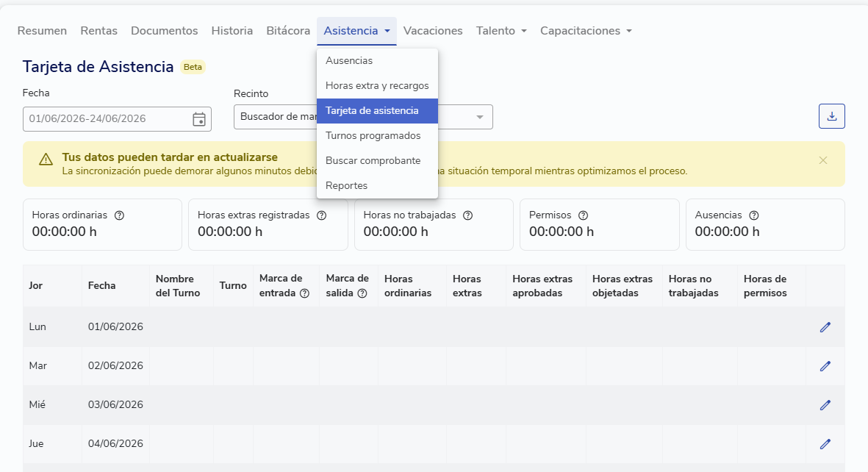
Task: Expand the Capacitaciones dropdown menu
Action: coord(586,31)
